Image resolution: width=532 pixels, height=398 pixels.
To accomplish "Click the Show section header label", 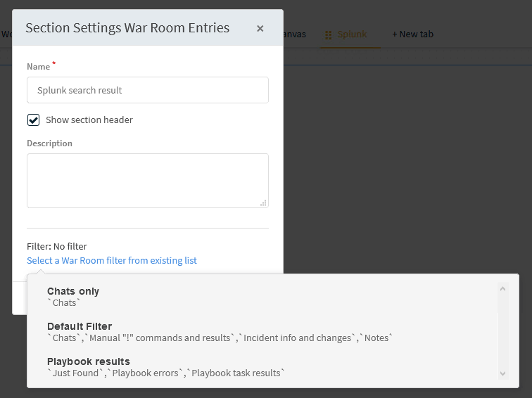I will click(x=89, y=120).
